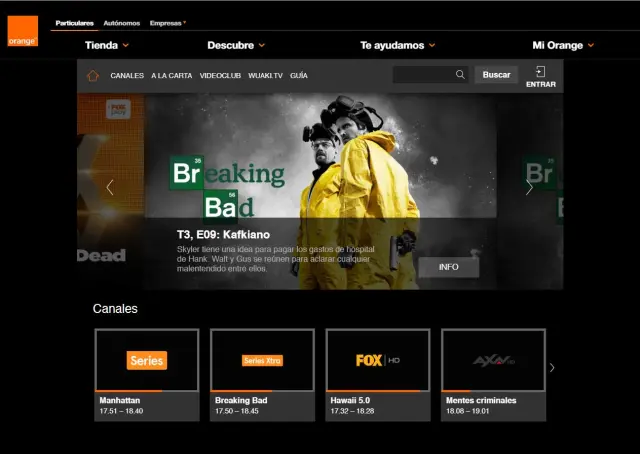The image size is (640, 454).
Task: Select the Empresas tab
Action: (167, 22)
